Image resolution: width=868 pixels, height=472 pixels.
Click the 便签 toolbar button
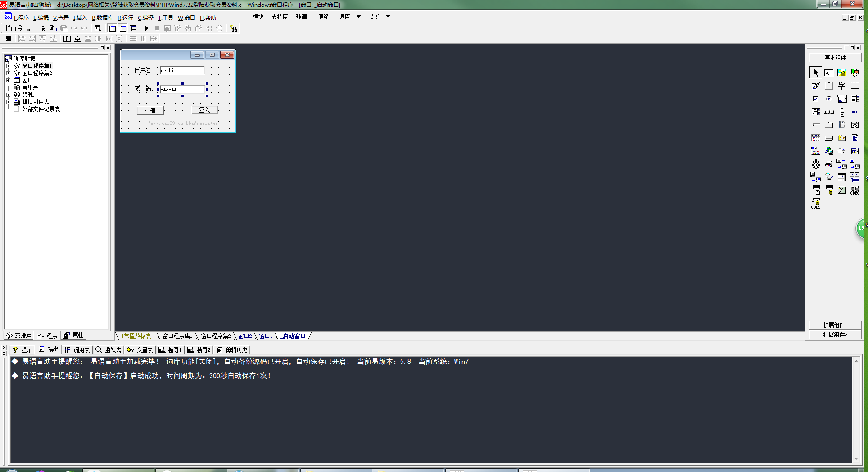tap(323, 17)
